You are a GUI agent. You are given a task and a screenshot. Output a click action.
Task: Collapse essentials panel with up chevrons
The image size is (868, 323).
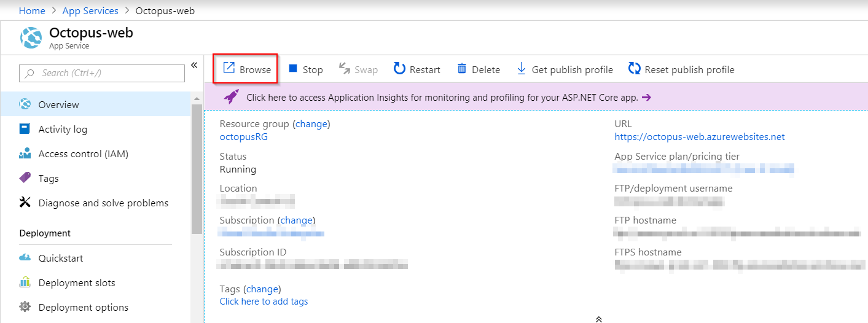click(598, 319)
